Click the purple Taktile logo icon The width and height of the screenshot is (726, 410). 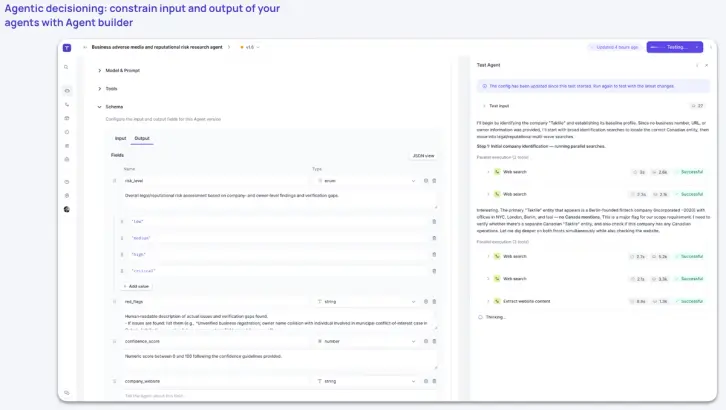67,48
